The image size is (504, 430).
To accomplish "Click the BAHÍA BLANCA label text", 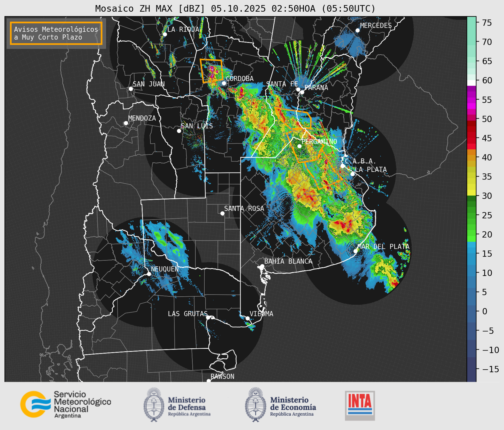I will pyautogui.click(x=288, y=261).
